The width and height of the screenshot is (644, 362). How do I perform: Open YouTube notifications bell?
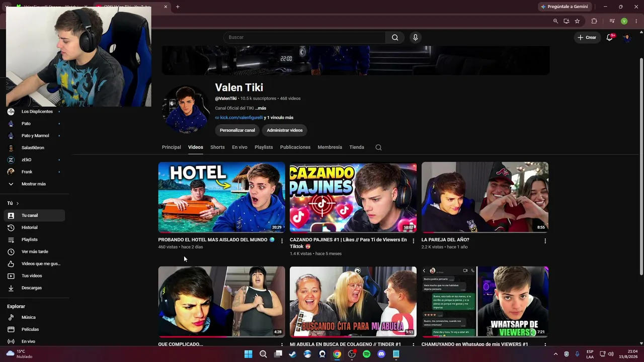(x=609, y=37)
